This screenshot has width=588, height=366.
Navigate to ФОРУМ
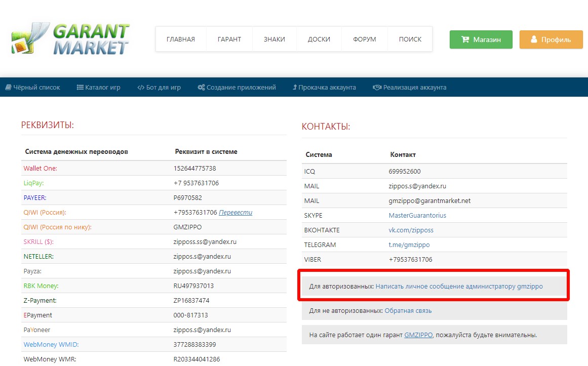click(x=364, y=39)
